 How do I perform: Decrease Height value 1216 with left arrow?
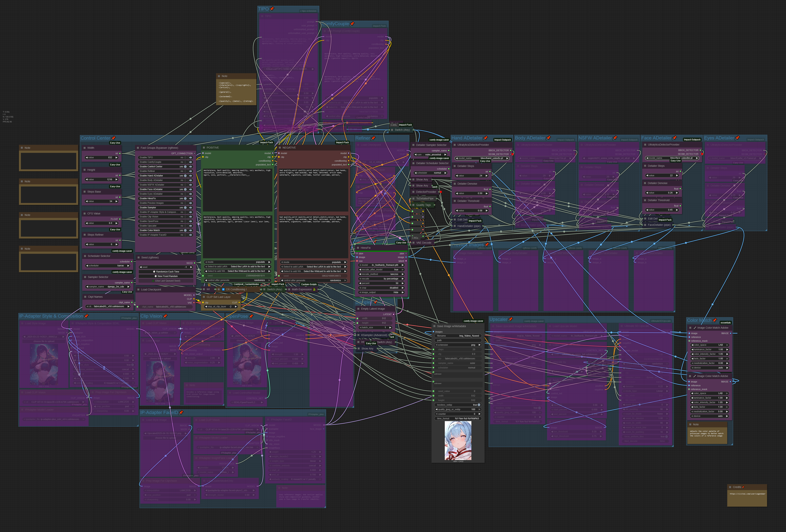pyautogui.click(x=87, y=180)
